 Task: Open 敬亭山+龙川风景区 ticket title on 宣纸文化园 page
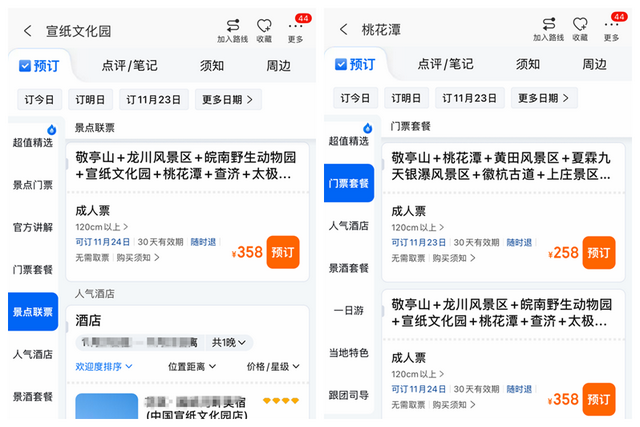(x=186, y=166)
